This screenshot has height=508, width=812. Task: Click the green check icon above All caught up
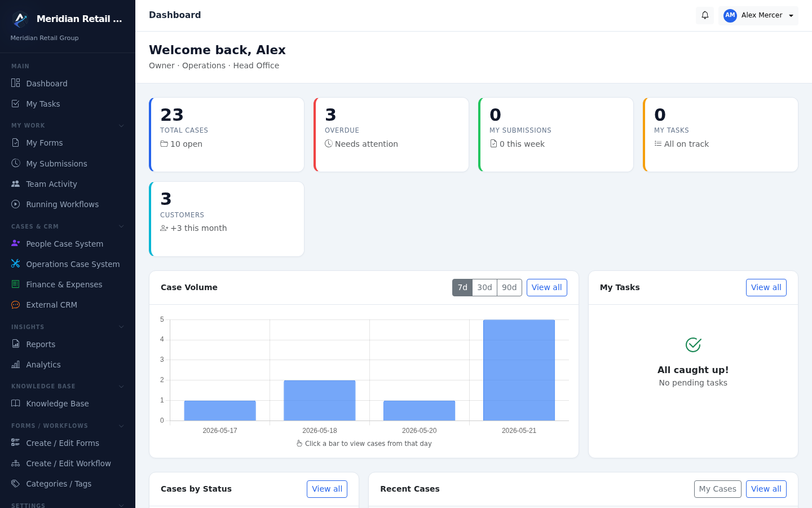coord(693,344)
